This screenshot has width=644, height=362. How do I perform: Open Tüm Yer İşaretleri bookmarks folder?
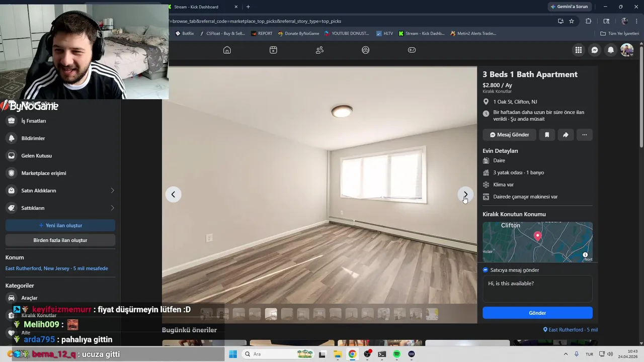[x=620, y=34]
